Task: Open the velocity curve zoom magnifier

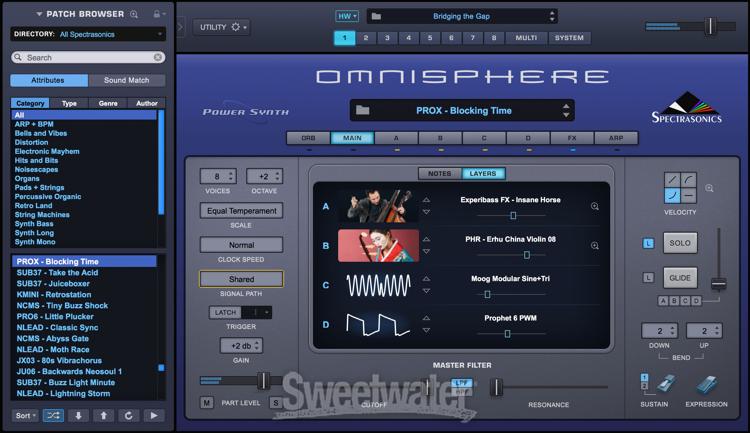Action: point(709,189)
